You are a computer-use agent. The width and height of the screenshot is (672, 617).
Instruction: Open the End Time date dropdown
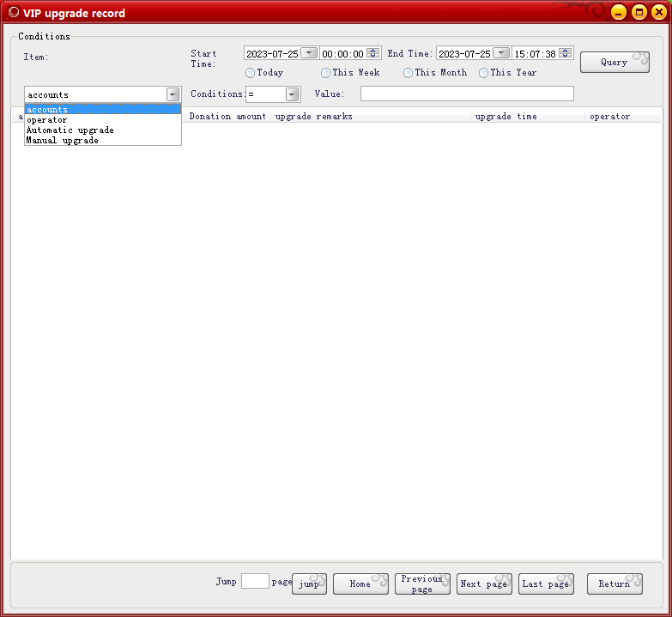(x=501, y=53)
